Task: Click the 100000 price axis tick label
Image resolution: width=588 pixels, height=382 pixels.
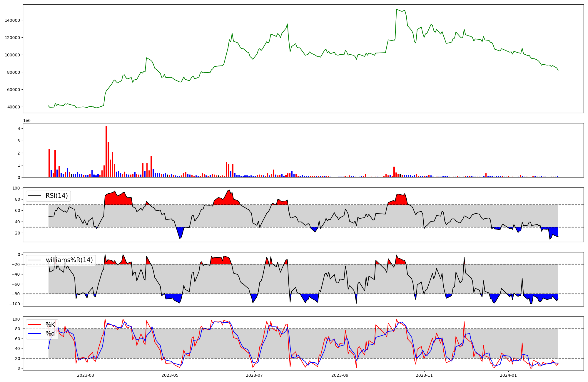Action: tap(12, 55)
